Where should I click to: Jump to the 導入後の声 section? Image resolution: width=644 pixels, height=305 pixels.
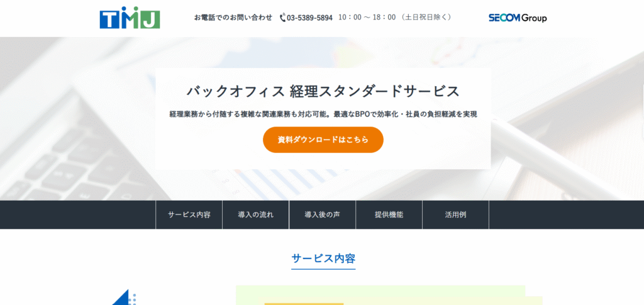pyautogui.click(x=322, y=214)
